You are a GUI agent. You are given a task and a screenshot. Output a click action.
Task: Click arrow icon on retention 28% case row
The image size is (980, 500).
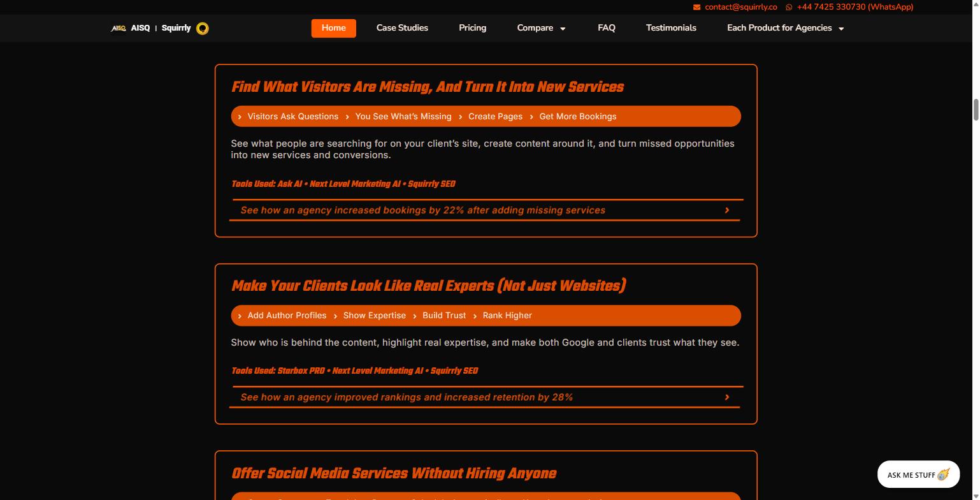[x=727, y=397]
